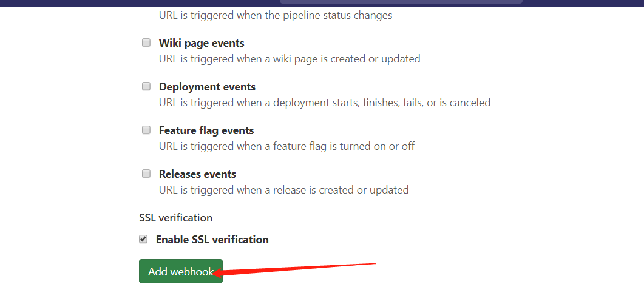Click the Releases events label text
The height and width of the screenshot is (307, 644).
click(197, 174)
